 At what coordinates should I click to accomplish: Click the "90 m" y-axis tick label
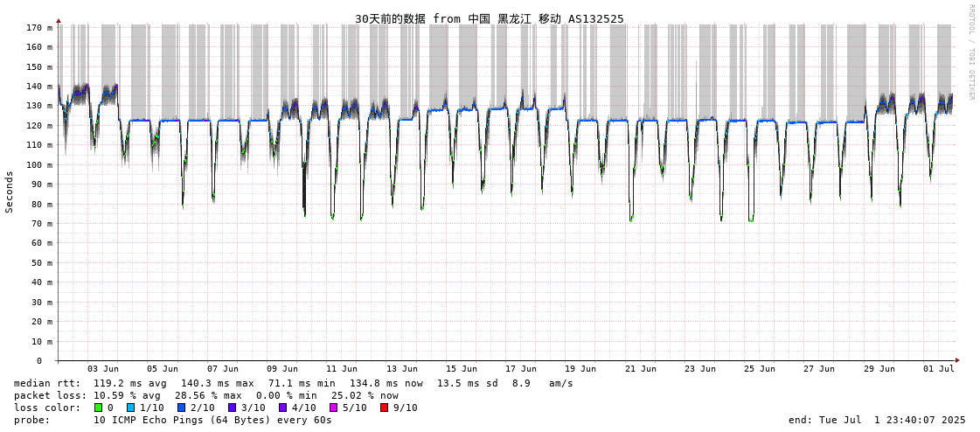[x=41, y=185]
